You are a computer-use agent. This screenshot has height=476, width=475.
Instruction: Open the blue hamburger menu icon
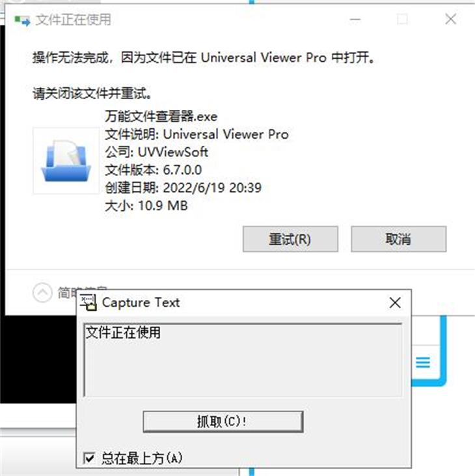[423, 362]
